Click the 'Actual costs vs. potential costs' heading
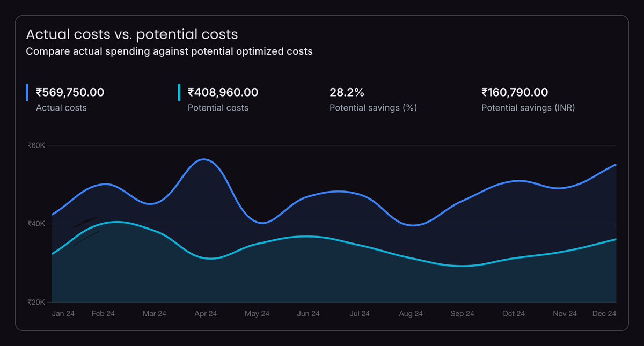 pos(132,34)
